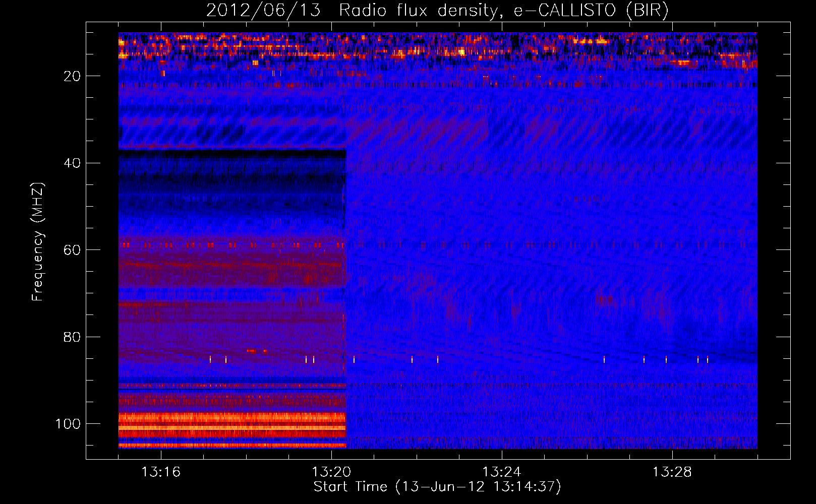
Task: Click the 'Start Time (13-Jun-12 13:14:37)' axis caption
Action: pos(437,487)
